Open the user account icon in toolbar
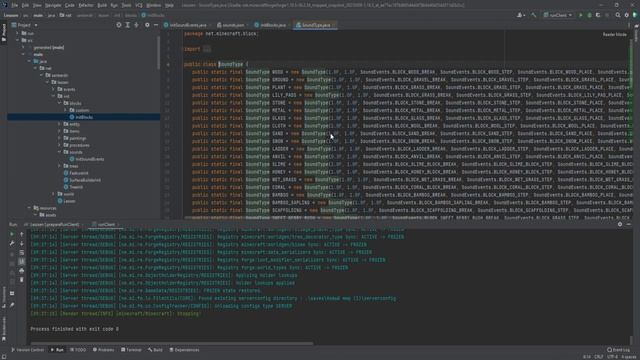Image resolution: width=640 pixels, height=360 pixels. pos(520,15)
